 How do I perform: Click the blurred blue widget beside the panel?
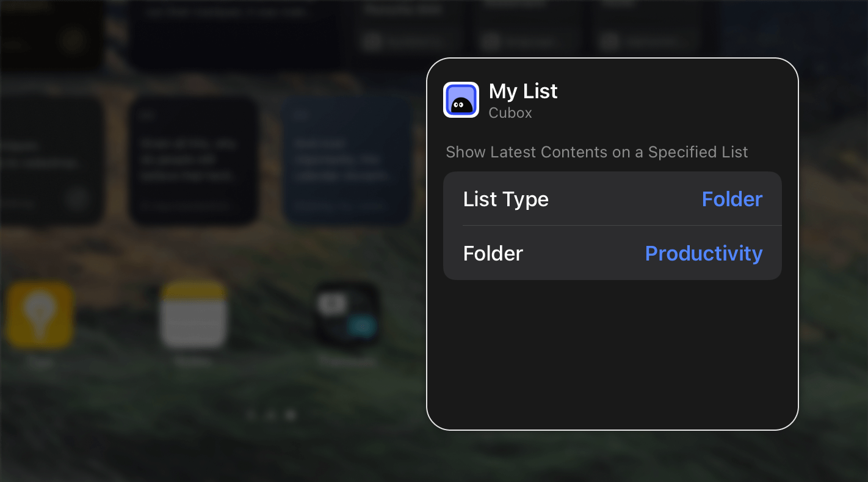(x=348, y=161)
